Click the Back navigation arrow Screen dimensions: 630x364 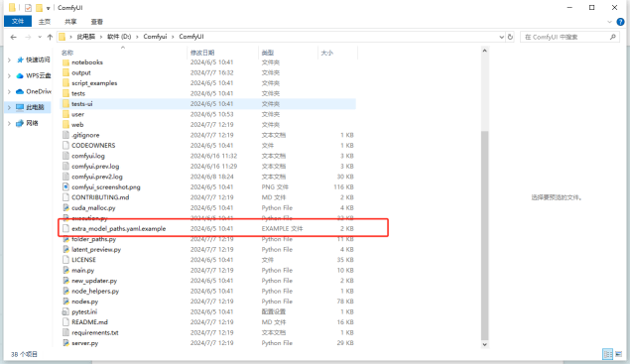pos(13,37)
